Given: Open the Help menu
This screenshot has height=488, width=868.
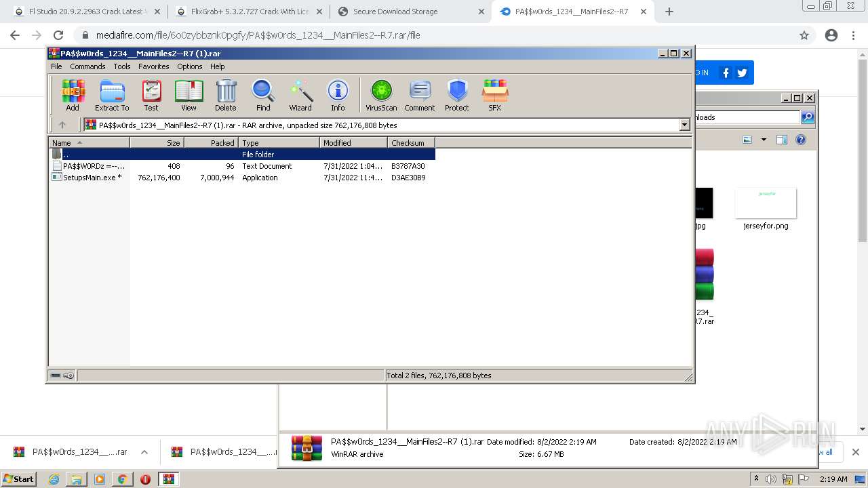Looking at the screenshot, I should pos(218,66).
